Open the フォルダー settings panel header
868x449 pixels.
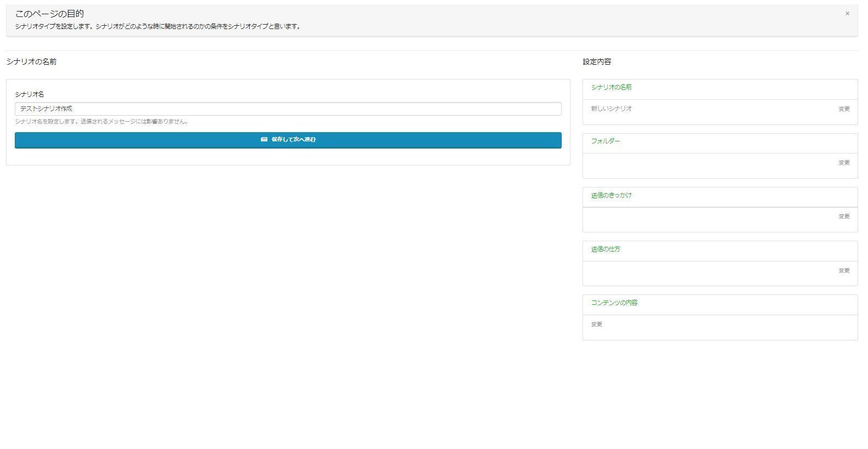606,141
